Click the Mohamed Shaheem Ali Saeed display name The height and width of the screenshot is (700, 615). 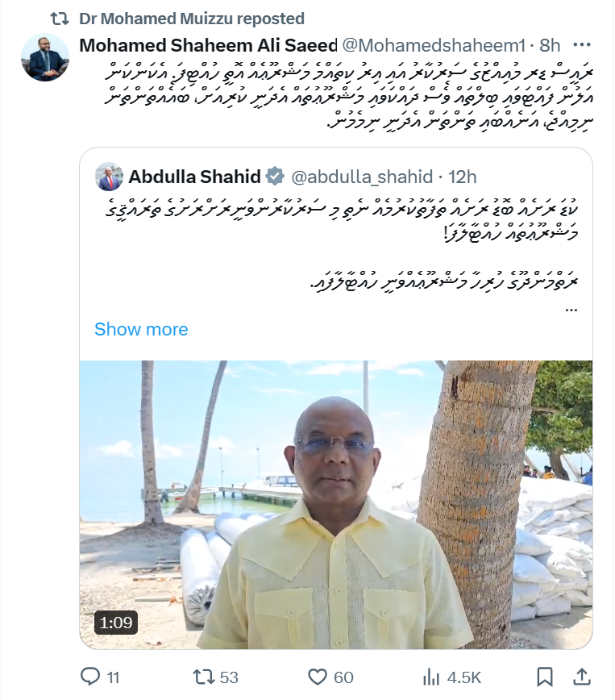pos(209,45)
